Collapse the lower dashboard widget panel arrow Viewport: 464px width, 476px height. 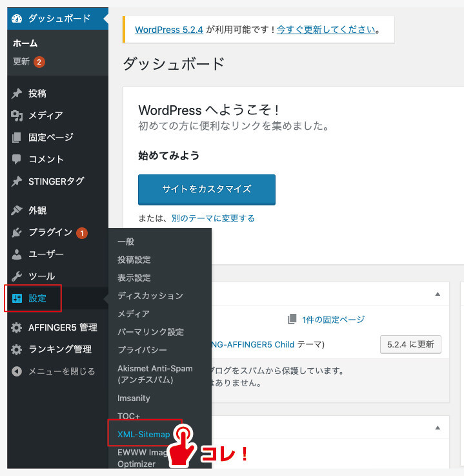click(x=438, y=428)
